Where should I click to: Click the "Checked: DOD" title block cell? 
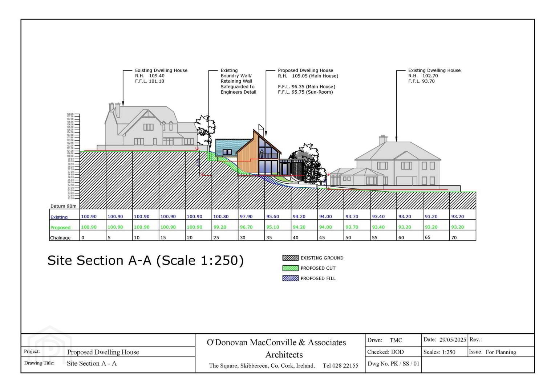(393, 352)
